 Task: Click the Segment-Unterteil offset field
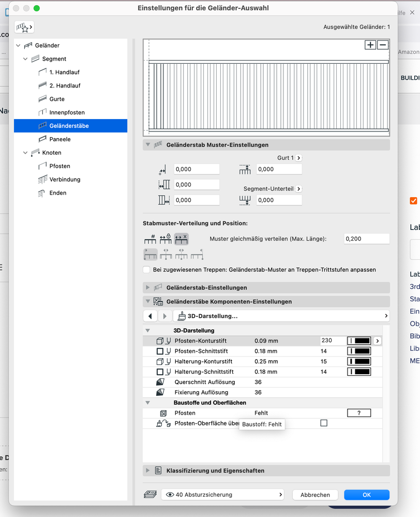coord(279,200)
